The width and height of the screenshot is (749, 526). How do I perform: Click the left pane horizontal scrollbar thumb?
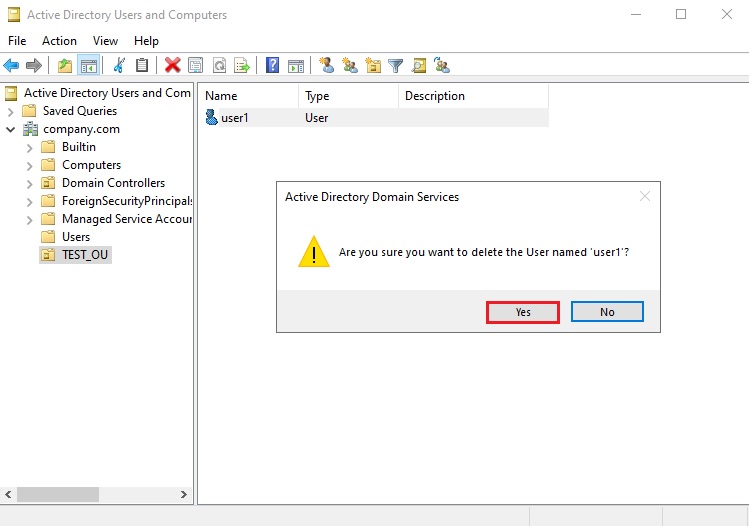[x=58, y=494]
